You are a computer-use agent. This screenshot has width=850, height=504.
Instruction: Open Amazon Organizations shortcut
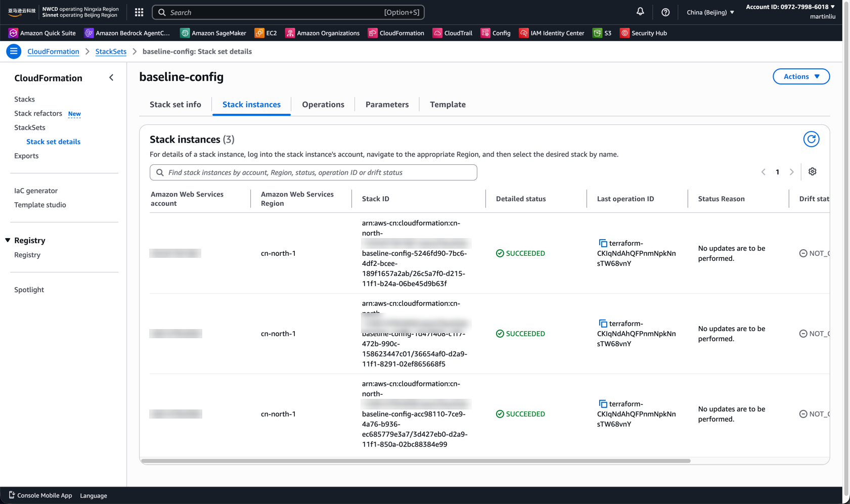tap(323, 33)
